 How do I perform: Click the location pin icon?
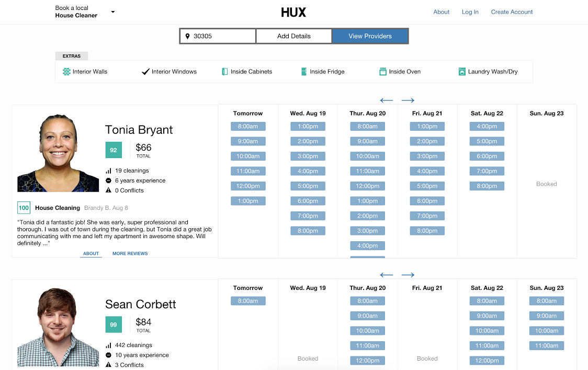tap(188, 36)
